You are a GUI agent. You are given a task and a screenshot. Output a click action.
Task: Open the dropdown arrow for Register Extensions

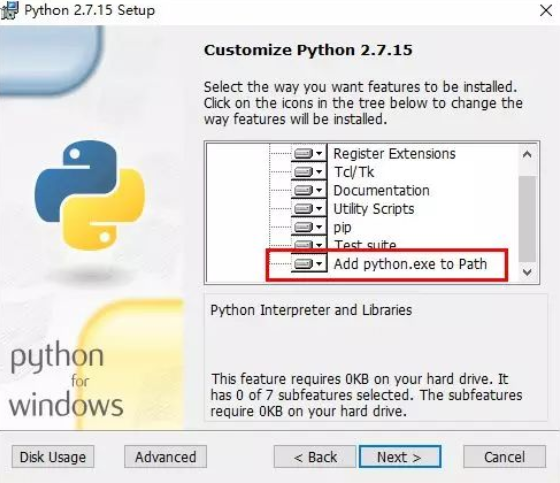[x=319, y=154]
